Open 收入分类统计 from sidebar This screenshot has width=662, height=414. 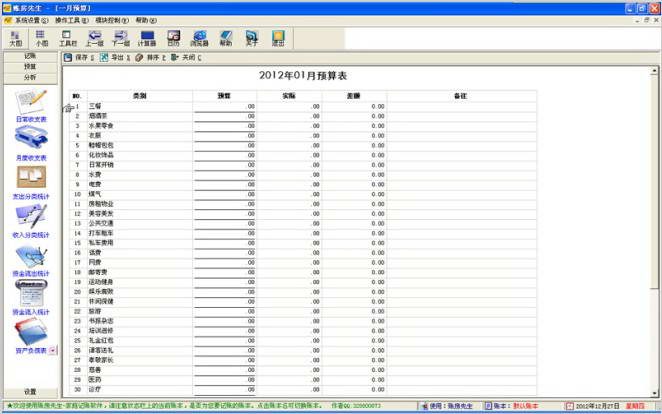click(x=31, y=221)
